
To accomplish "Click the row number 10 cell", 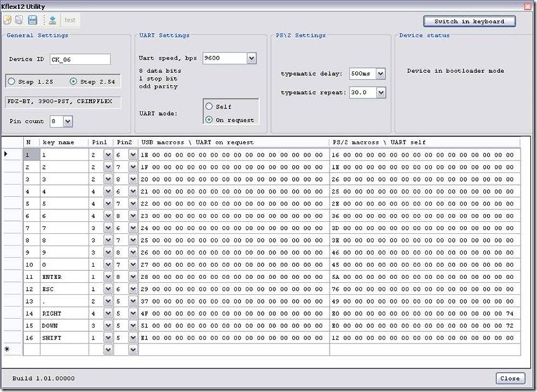I will click(x=32, y=264).
